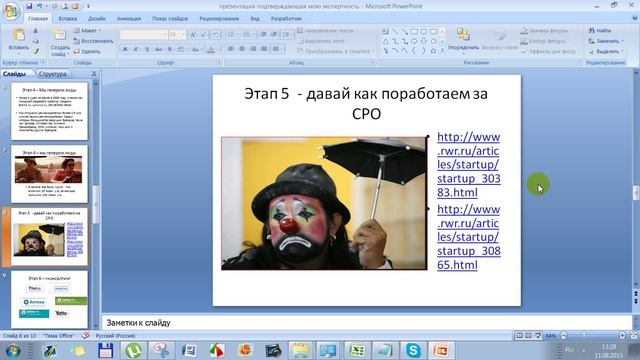
Task: Switch to Структура pane tab
Action: pyautogui.click(x=53, y=74)
